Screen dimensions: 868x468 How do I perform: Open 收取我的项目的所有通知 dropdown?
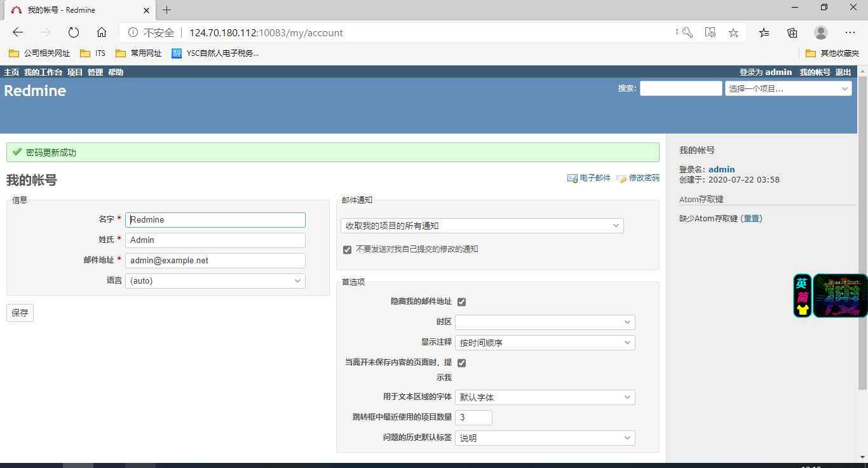click(x=482, y=226)
